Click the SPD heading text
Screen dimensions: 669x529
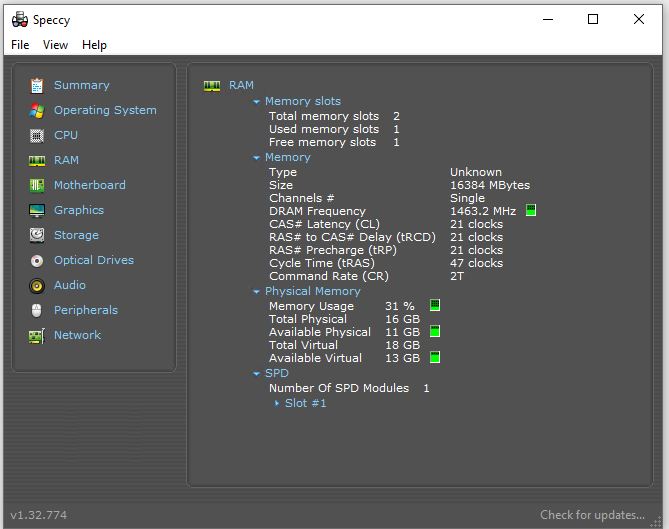click(277, 373)
